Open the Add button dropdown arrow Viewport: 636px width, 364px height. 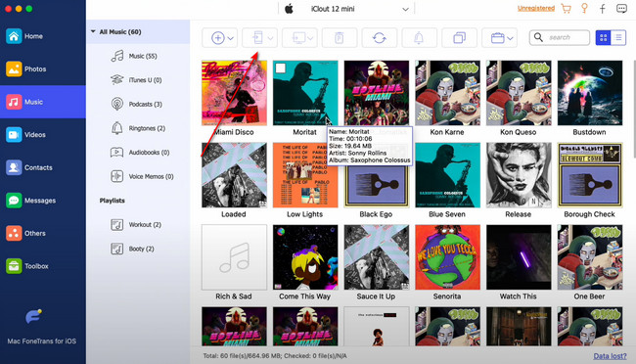(x=230, y=38)
